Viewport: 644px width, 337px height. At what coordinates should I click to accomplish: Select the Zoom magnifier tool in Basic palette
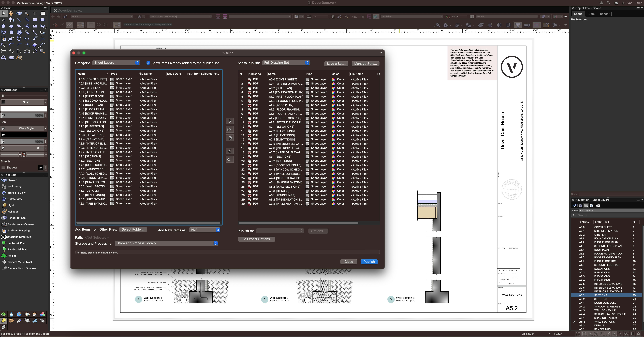(27, 13)
